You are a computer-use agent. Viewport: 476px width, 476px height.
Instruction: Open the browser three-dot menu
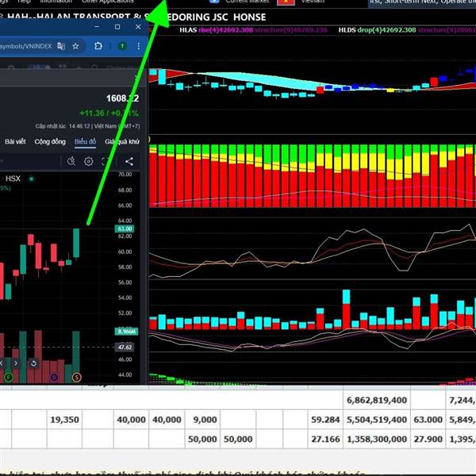138,46
